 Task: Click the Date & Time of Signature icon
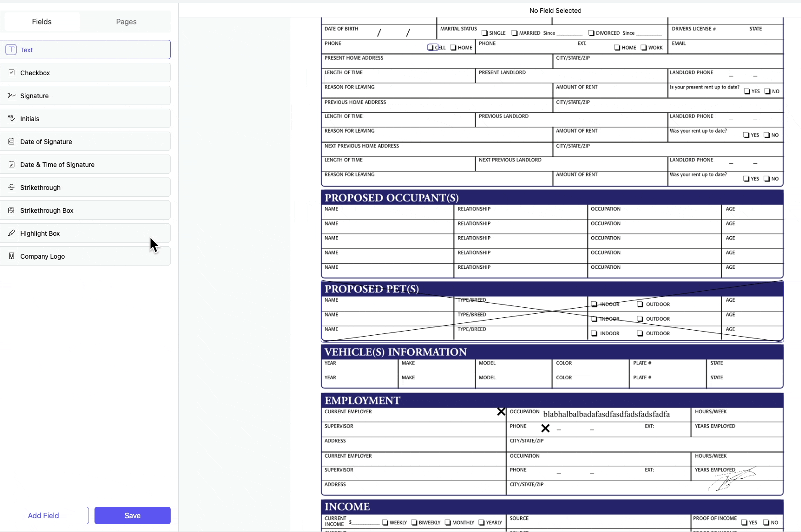coord(11,164)
